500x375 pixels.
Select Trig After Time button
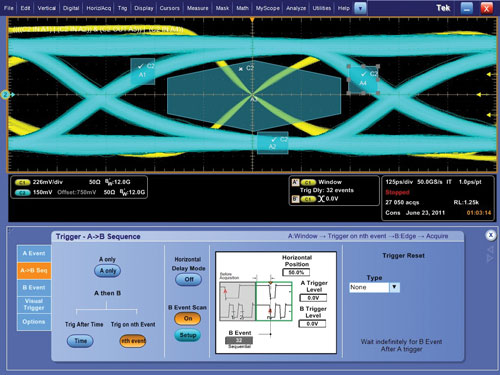click(80, 341)
